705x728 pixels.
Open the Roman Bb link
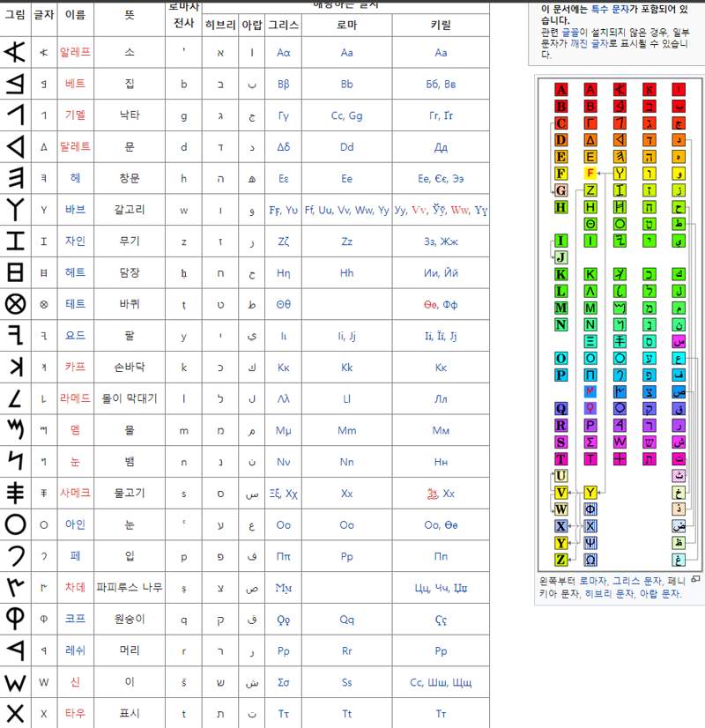pyautogui.click(x=346, y=84)
